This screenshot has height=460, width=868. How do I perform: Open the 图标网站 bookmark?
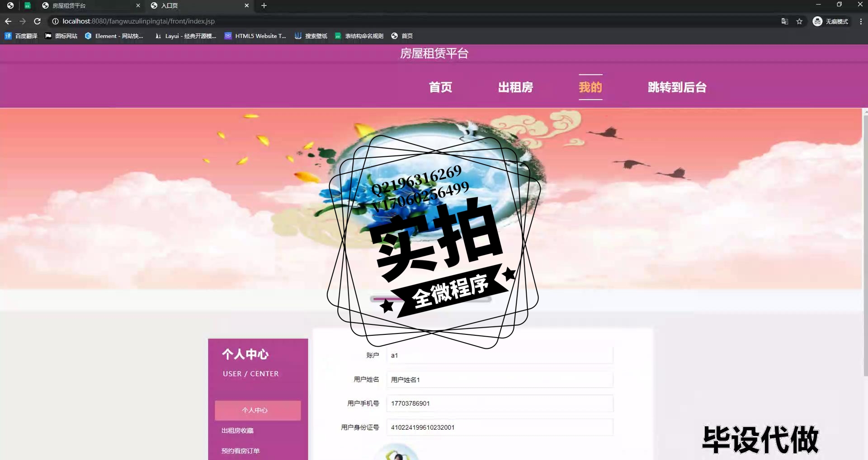click(61, 36)
